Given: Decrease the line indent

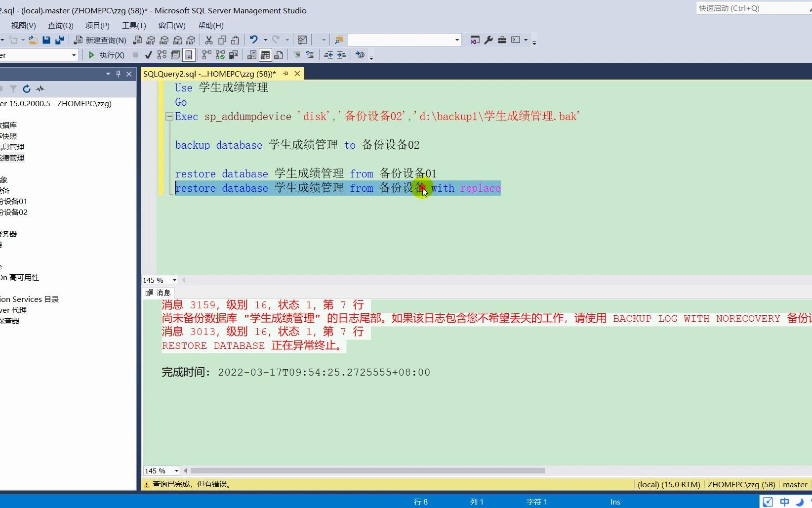Looking at the screenshot, I should pyautogui.click(x=328, y=55).
